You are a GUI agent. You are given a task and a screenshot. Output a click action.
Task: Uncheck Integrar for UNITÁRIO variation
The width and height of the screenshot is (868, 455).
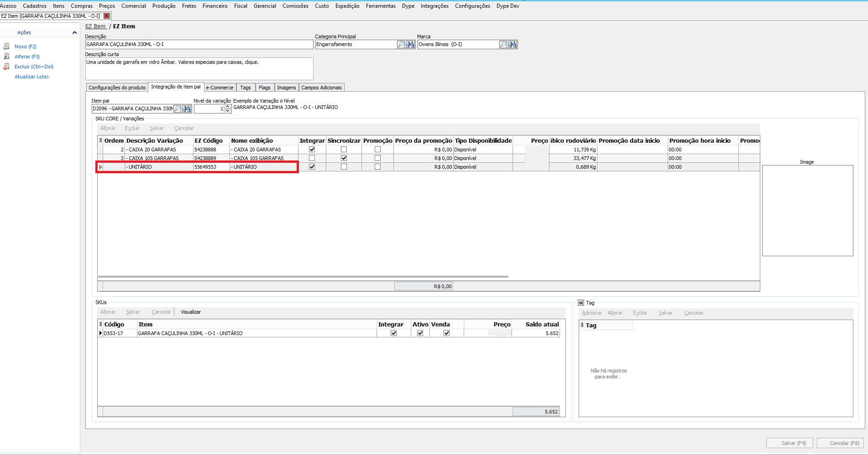coord(312,167)
